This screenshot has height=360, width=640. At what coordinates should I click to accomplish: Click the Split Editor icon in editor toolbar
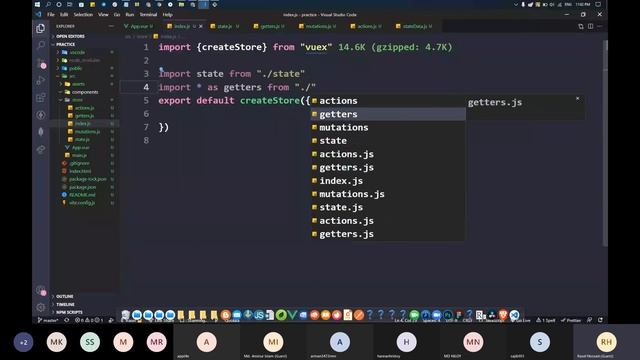(590, 26)
